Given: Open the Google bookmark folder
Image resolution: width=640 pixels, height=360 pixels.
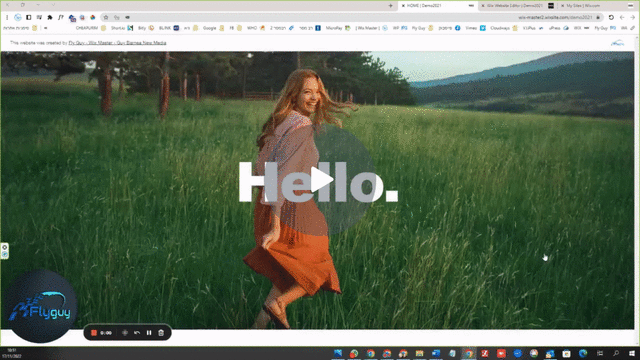Looking at the screenshot, I should pos(213,28).
